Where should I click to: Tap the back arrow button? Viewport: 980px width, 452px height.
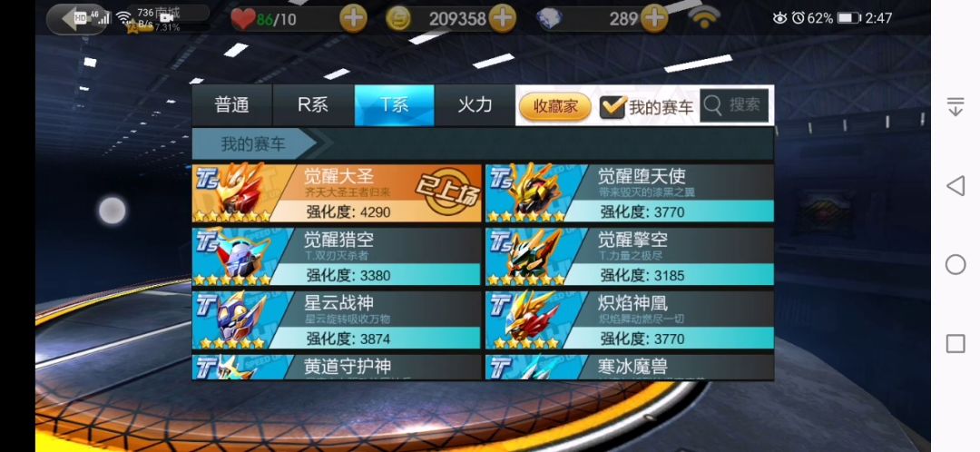coord(75,18)
